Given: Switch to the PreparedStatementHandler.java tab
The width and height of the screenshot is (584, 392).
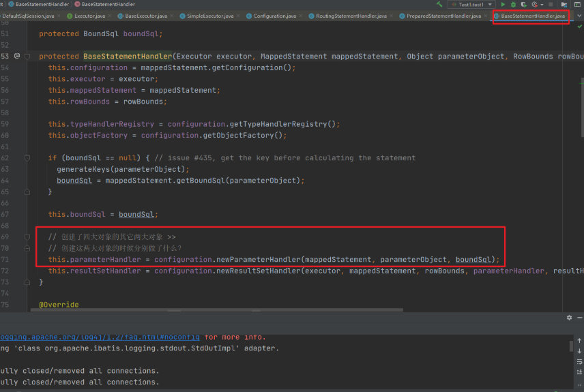Looking at the screenshot, I should coord(443,16).
